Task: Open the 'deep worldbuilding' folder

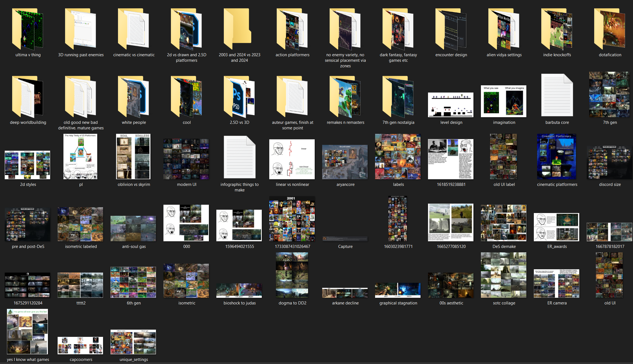Action: pyautogui.click(x=28, y=96)
